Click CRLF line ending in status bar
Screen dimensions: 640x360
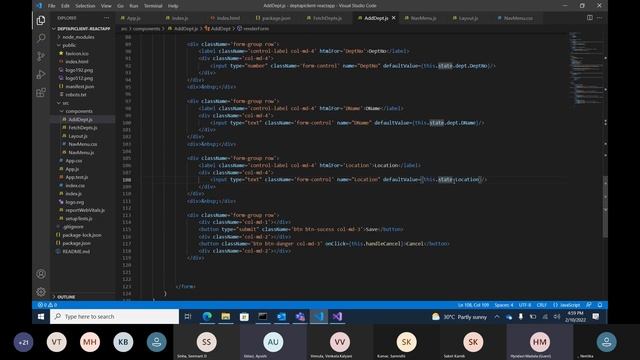pos(541,305)
